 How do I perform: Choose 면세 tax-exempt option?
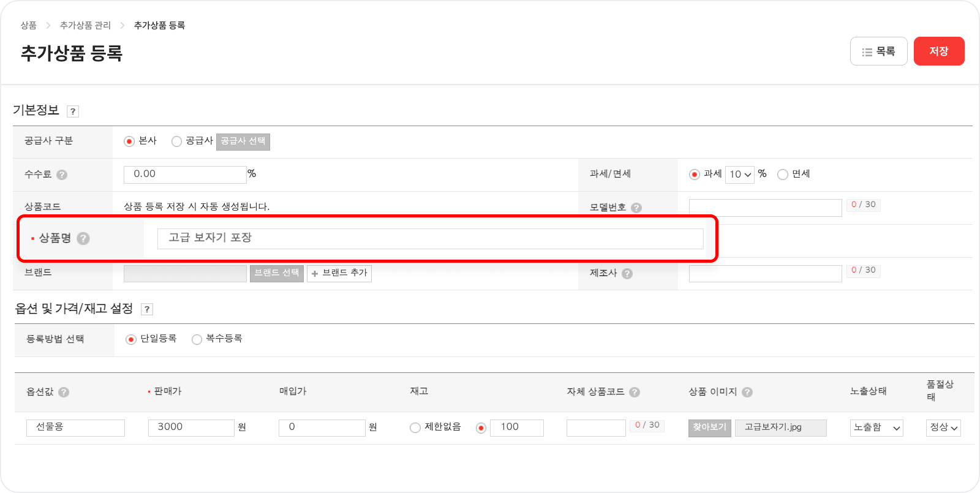pos(783,175)
